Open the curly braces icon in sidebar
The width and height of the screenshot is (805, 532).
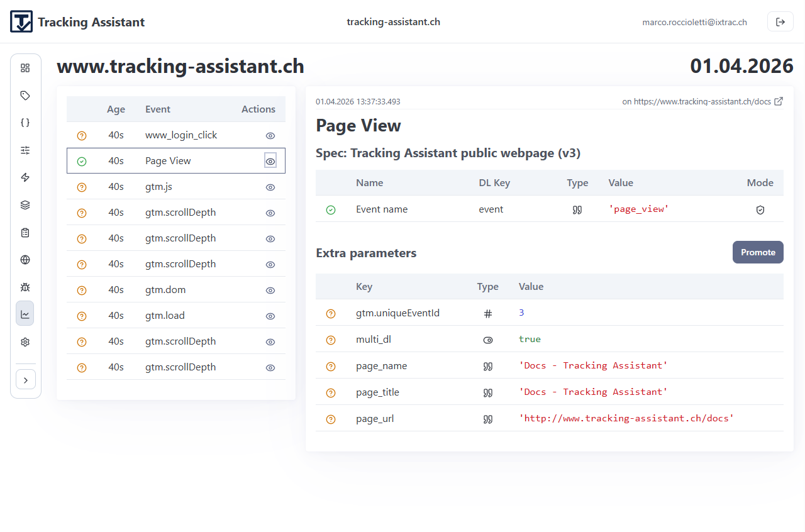coord(25,123)
